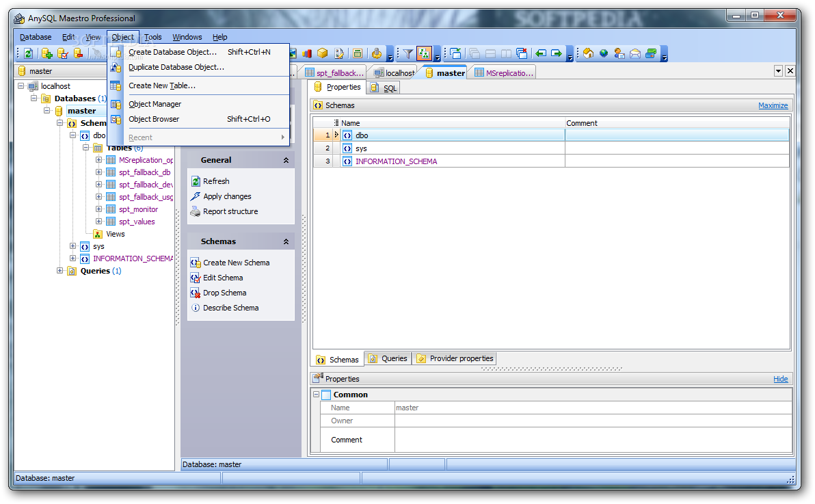Image resolution: width=815 pixels, height=504 pixels.
Task: Collapse the localhost tree node
Action: (x=21, y=85)
